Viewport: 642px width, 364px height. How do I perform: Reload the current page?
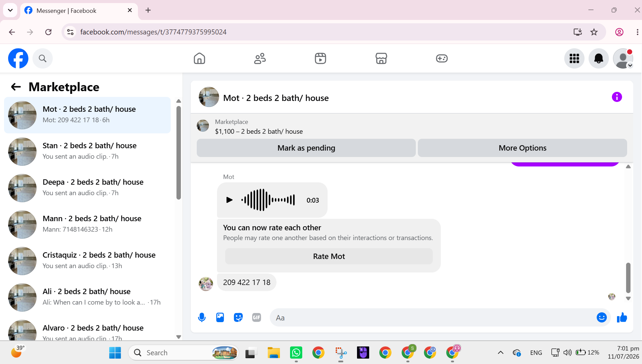pyautogui.click(x=48, y=32)
